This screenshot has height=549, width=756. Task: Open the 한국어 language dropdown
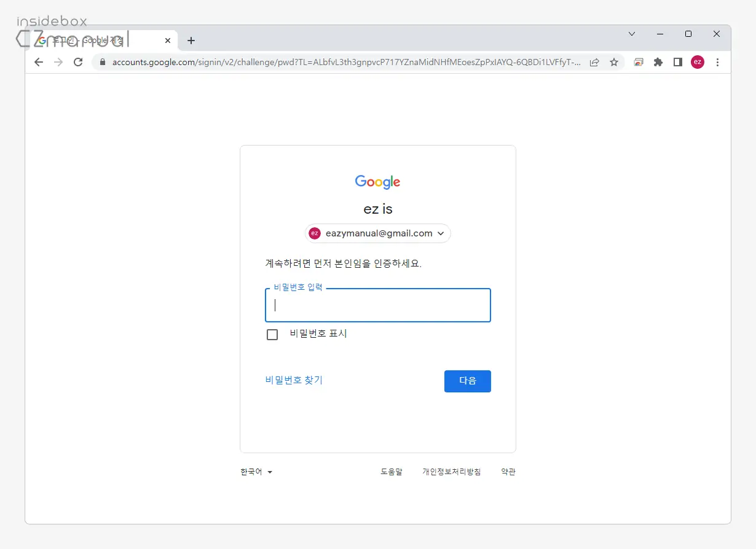pyautogui.click(x=256, y=472)
